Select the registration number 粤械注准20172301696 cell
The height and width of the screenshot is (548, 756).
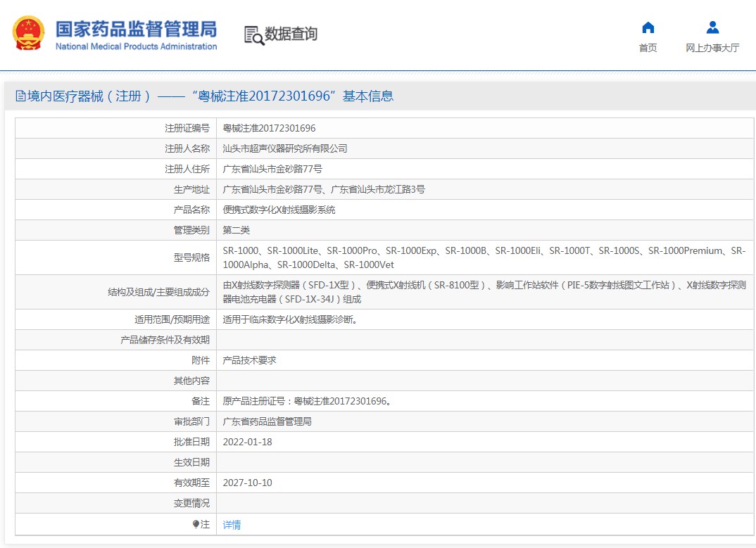(269, 128)
